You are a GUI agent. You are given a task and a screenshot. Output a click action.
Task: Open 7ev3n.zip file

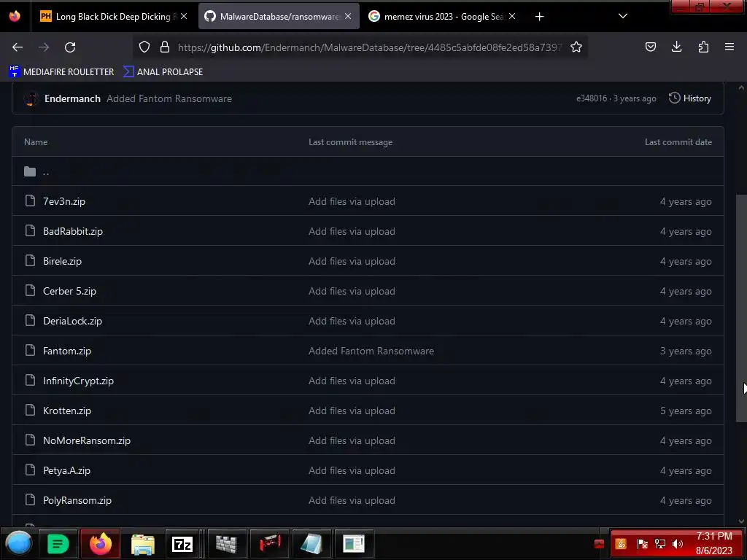[x=64, y=201]
